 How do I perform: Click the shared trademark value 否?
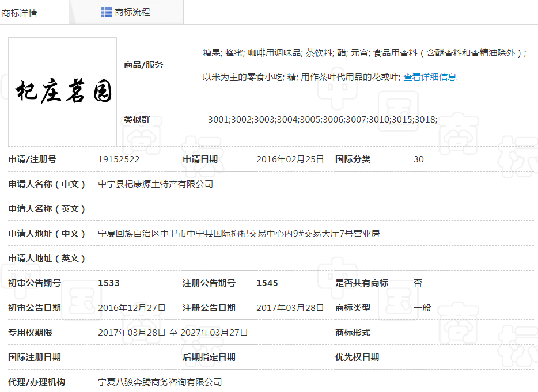click(x=418, y=283)
